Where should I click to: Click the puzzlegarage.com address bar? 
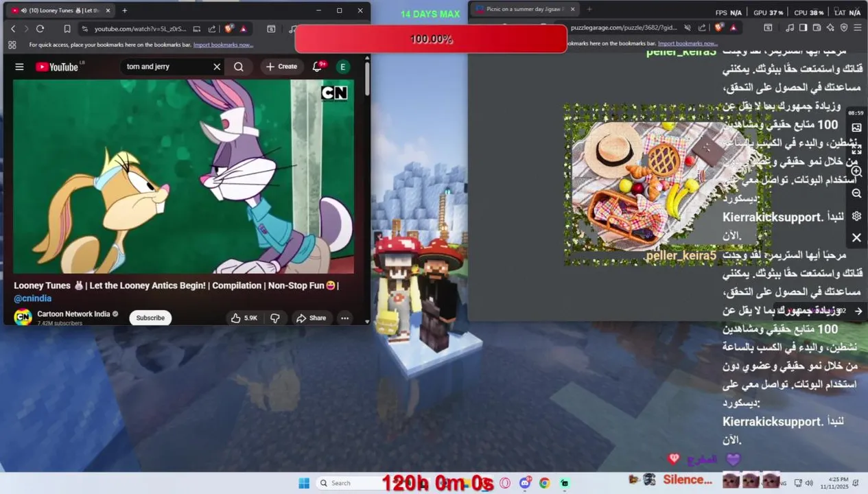[624, 27]
